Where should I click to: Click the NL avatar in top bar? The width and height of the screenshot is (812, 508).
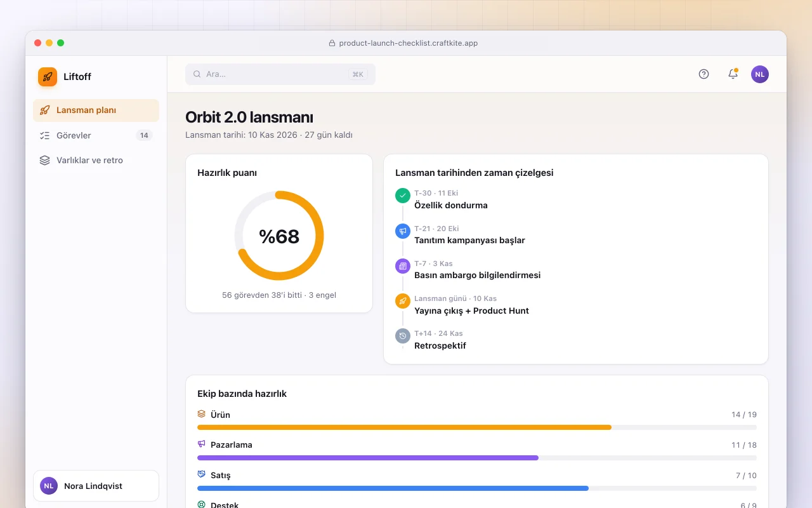760,74
